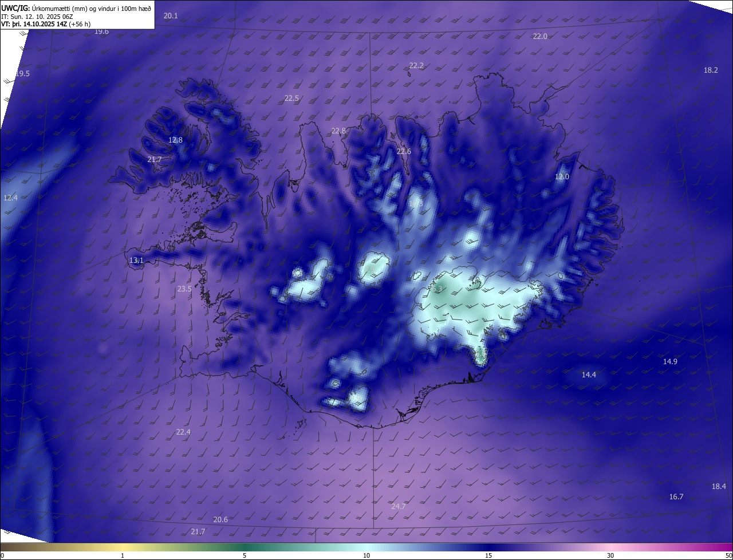Click the 22.5 value label
733x560 pixels.
291,98
